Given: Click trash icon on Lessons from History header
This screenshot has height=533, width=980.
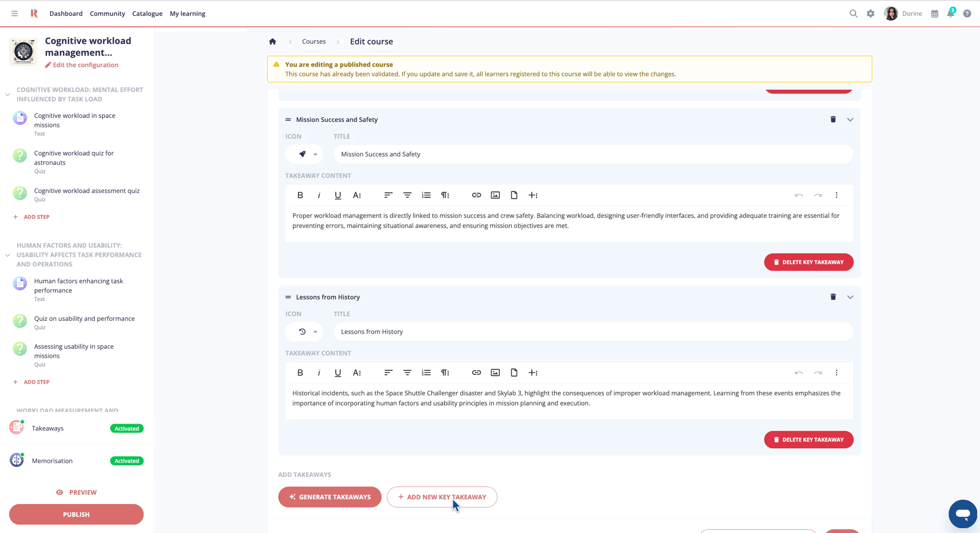Looking at the screenshot, I should 833,297.
